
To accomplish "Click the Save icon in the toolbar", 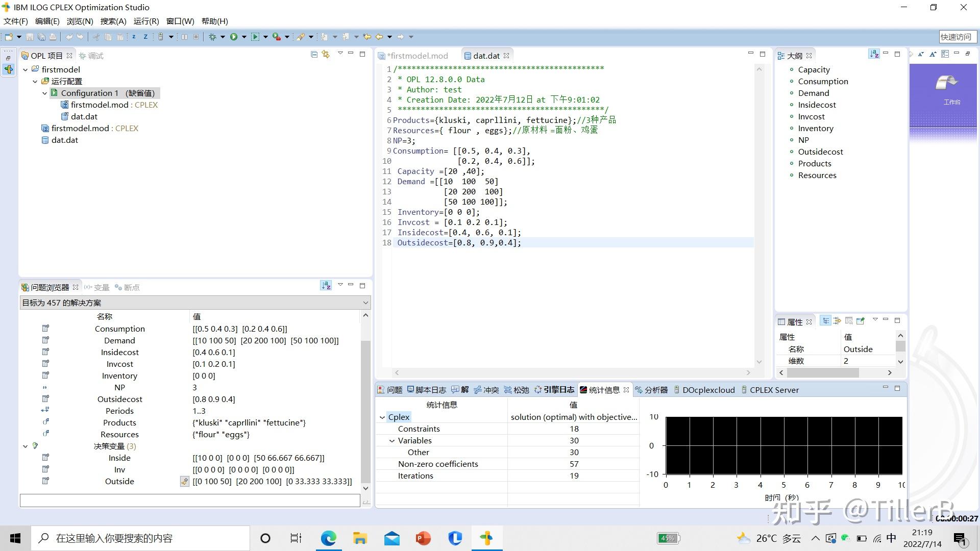I will pyautogui.click(x=30, y=37).
